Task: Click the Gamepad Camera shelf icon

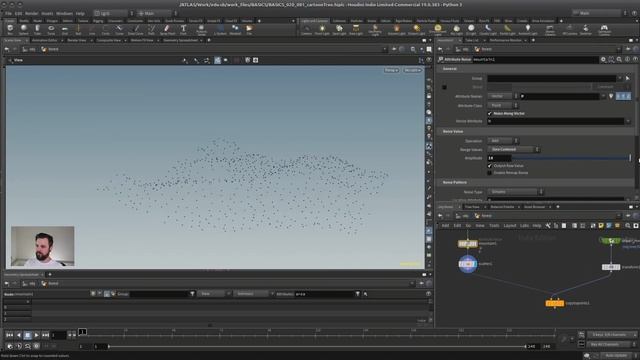Action: pos(604,29)
